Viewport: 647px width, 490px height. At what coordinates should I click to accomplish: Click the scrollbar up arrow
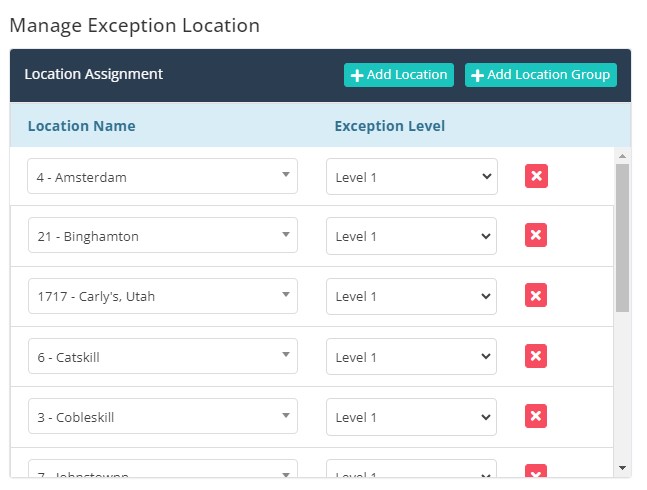click(622, 156)
